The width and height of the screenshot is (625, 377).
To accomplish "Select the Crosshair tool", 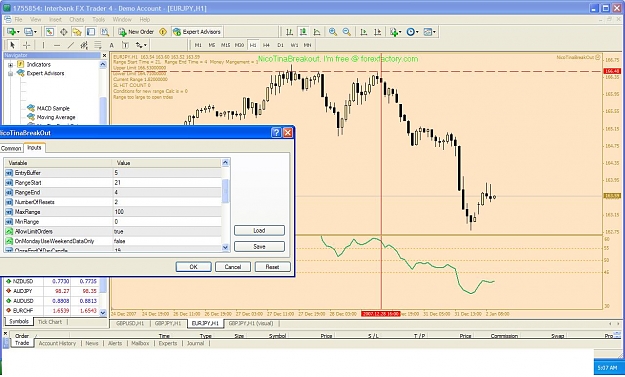I will click(26, 45).
